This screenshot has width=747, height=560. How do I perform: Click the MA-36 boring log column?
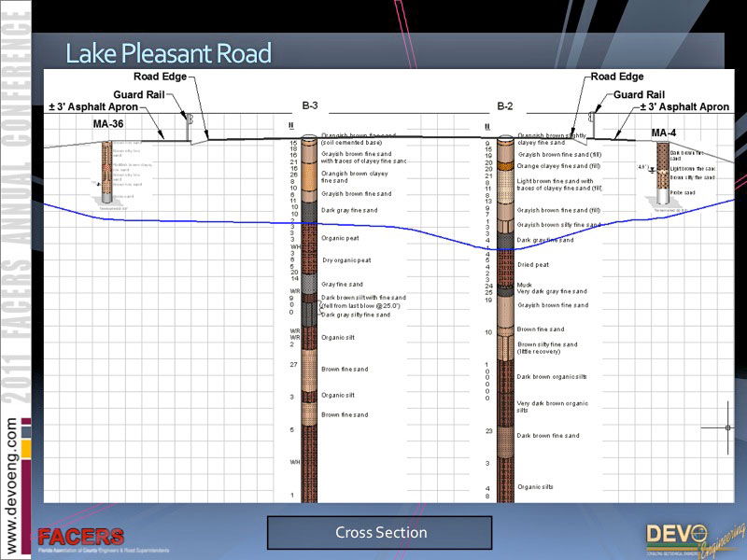[x=108, y=174]
